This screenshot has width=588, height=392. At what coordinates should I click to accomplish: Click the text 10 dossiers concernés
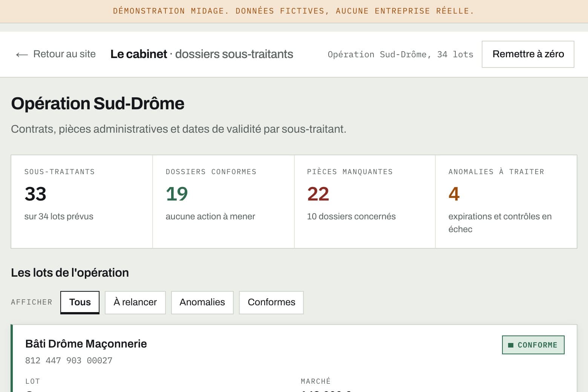coord(351,217)
